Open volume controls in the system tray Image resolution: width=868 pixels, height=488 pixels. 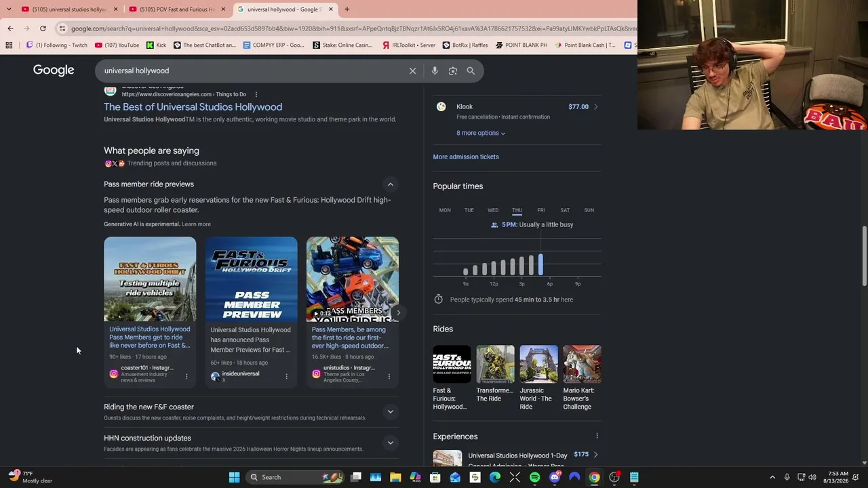pyautogui.click(x=812, y=477)
